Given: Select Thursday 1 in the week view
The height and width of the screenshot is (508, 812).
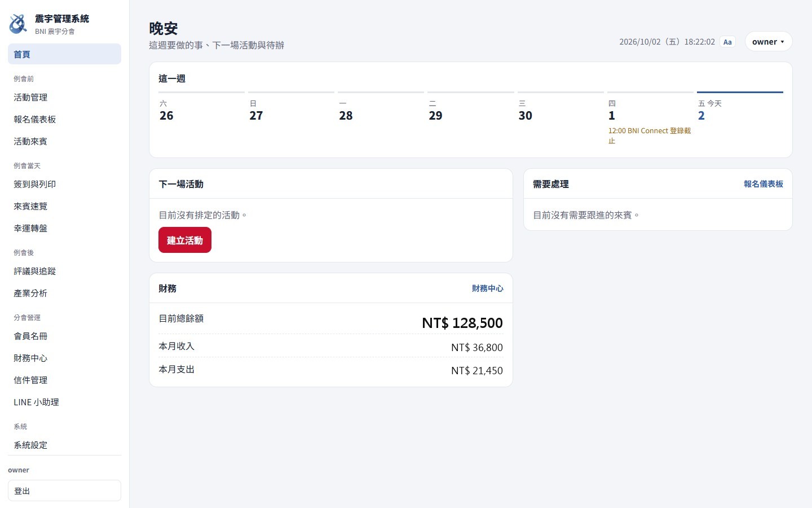Looking at the screenshot, I should pos(650,119).
